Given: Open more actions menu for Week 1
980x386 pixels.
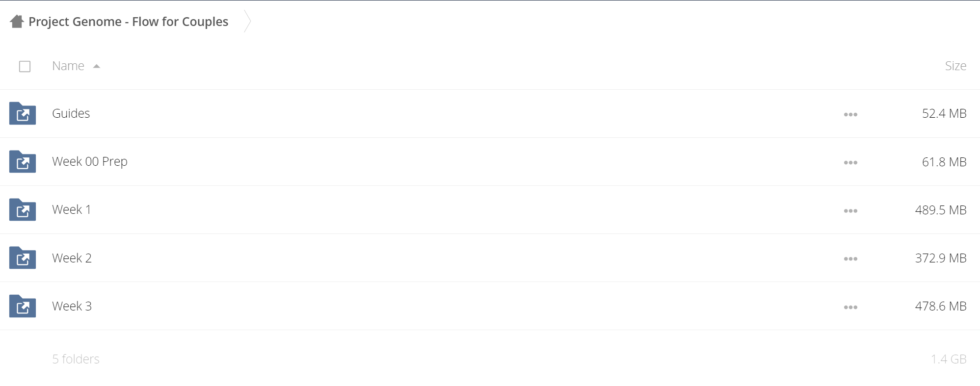Looking at the screenshot, I should (x=850, y=211).
